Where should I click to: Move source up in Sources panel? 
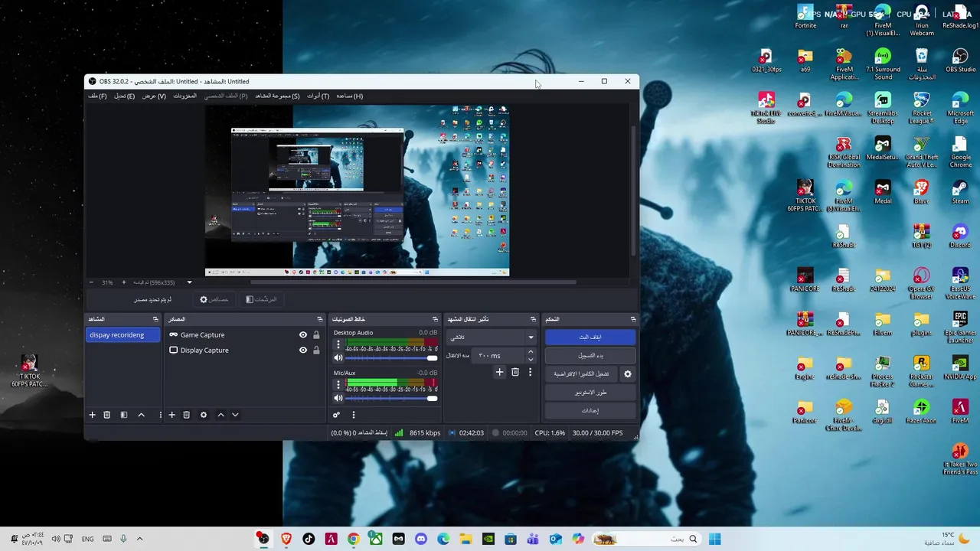coord(220,415)
